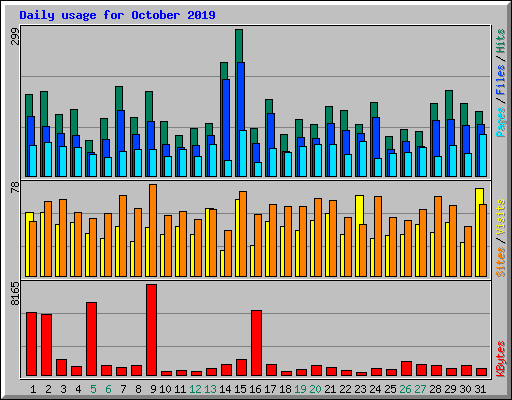The width and height of the screenshot is (512, 400).
Task: Click the 299 maximum hits axis label
Action: coord(15,36)
